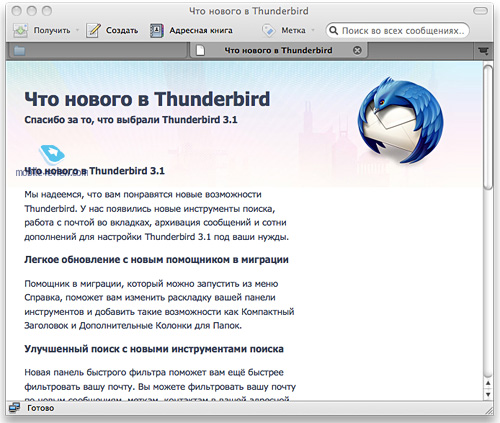Click the heading Легкое обновление с новым помощником

click(x=156, y=260)
